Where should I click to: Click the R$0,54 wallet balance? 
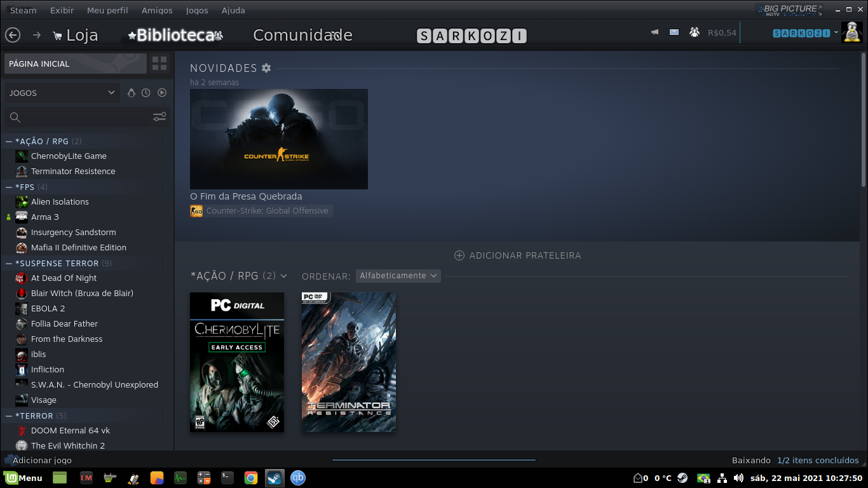(722, 32)
